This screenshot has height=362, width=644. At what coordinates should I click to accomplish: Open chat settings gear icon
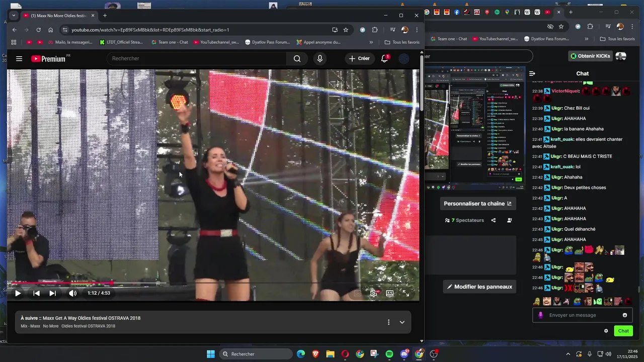(x=606, y=331)
